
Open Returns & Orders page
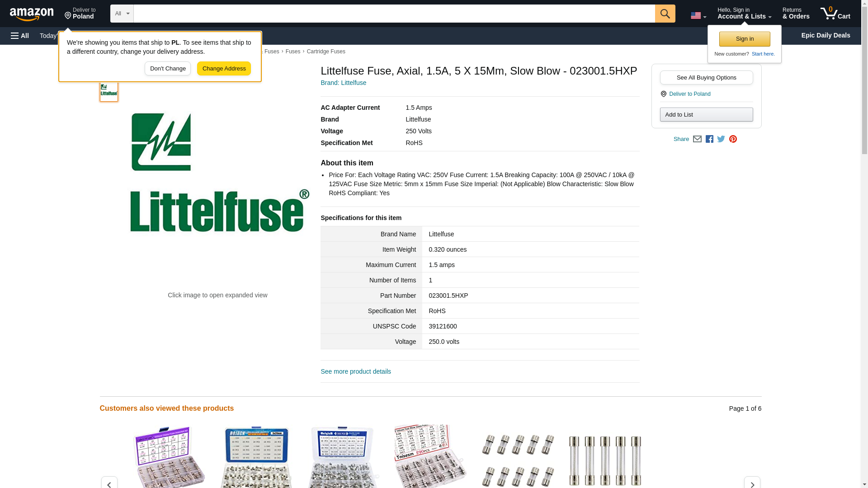pos(796,14)
